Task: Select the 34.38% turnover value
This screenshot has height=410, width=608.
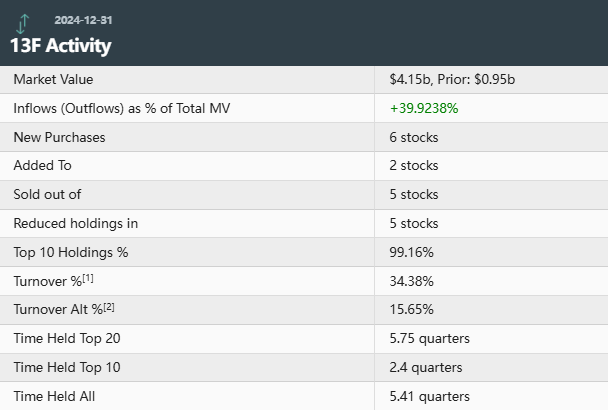Action: [x=411, y=281]
